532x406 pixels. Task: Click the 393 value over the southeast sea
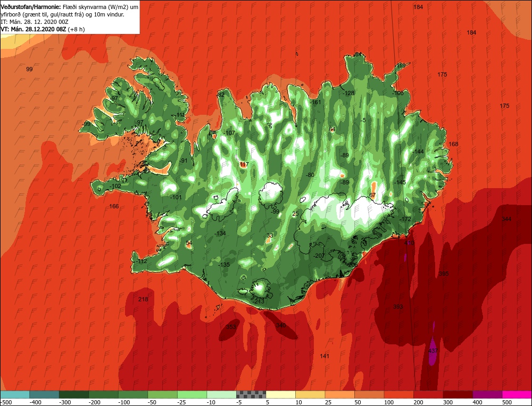398,307
